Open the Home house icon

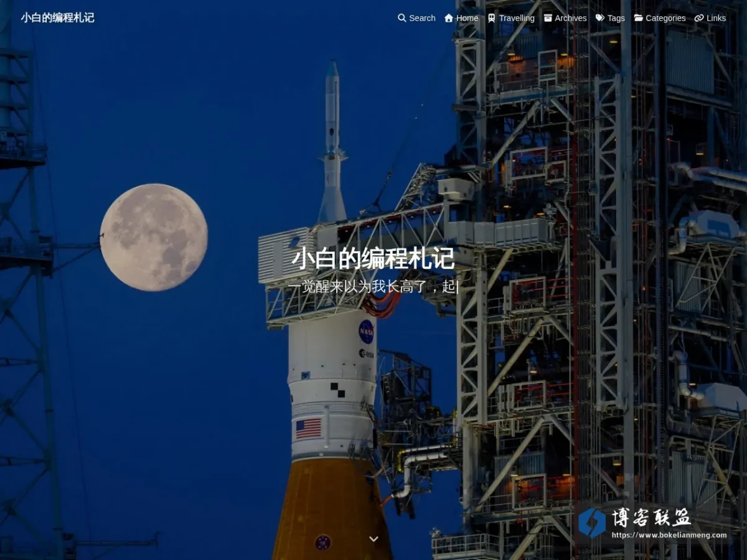click(x=449, y=18)
